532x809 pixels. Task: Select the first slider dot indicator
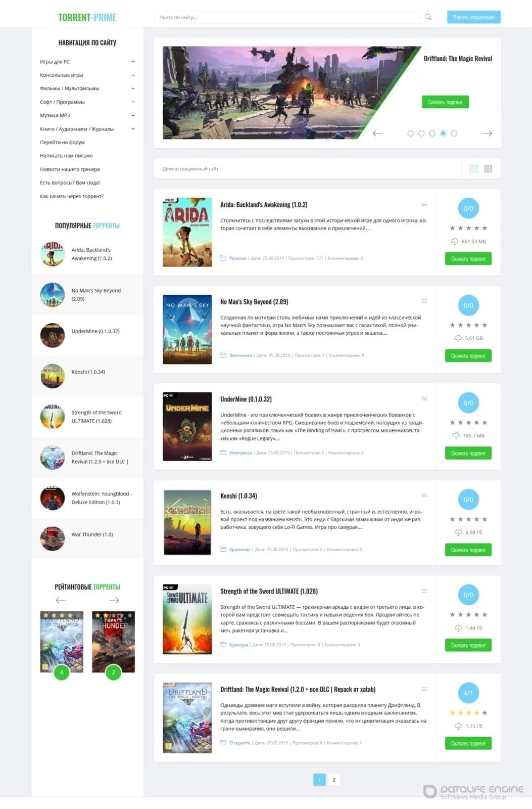tap(410, 133)
